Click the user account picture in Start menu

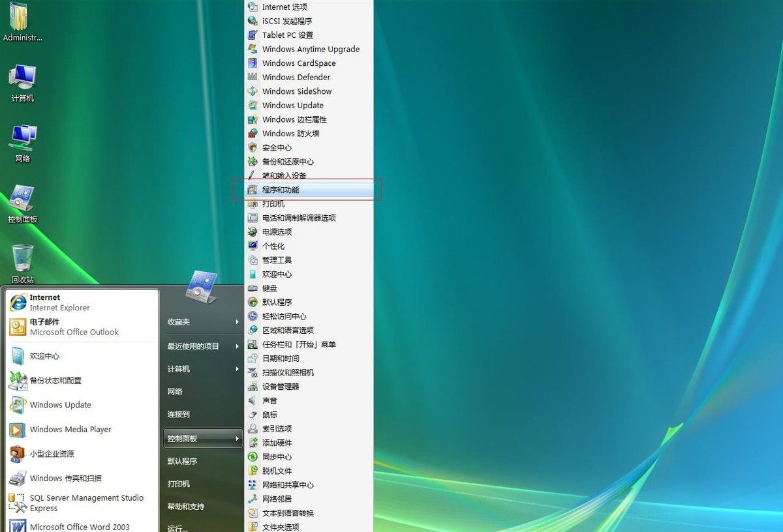click(x=202, y=287)
